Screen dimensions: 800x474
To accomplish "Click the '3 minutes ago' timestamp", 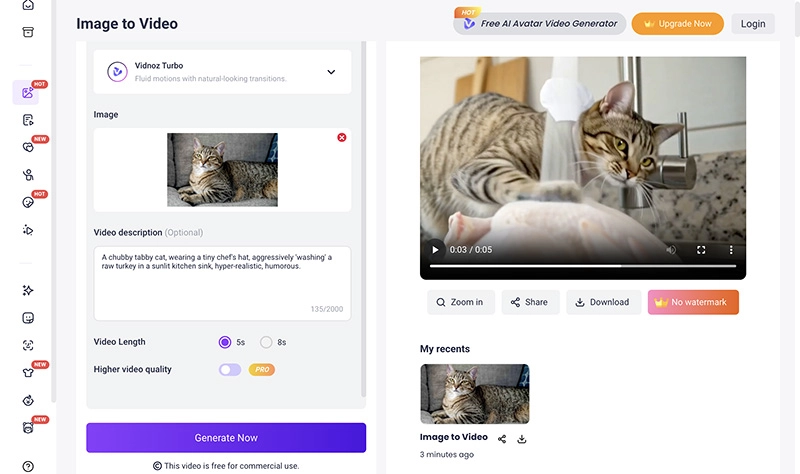I will (447, 454).
